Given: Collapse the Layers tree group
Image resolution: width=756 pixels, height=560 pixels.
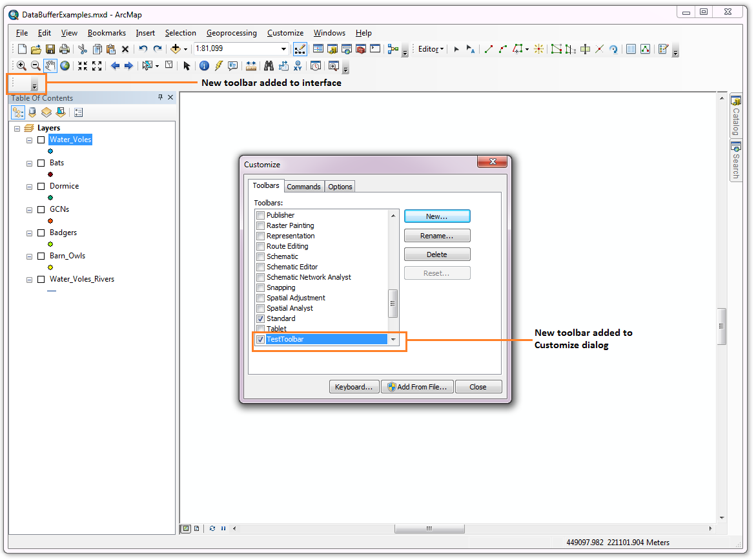Looking at the screenshot, I should point(17,129).
